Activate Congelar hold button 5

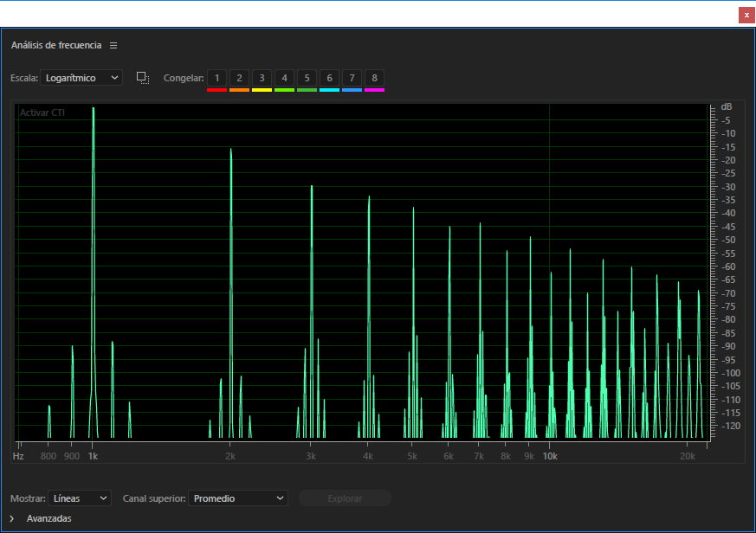tap(307, 78)
